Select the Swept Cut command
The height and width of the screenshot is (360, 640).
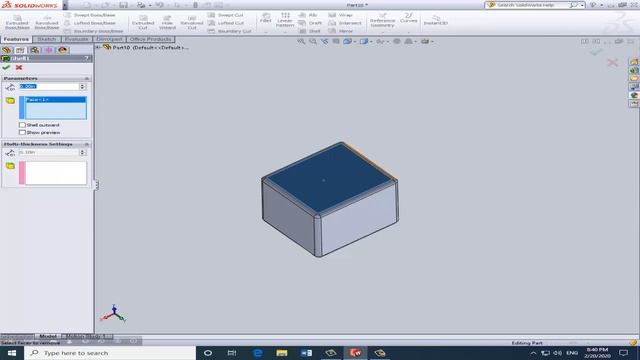[x=226, y=15]
